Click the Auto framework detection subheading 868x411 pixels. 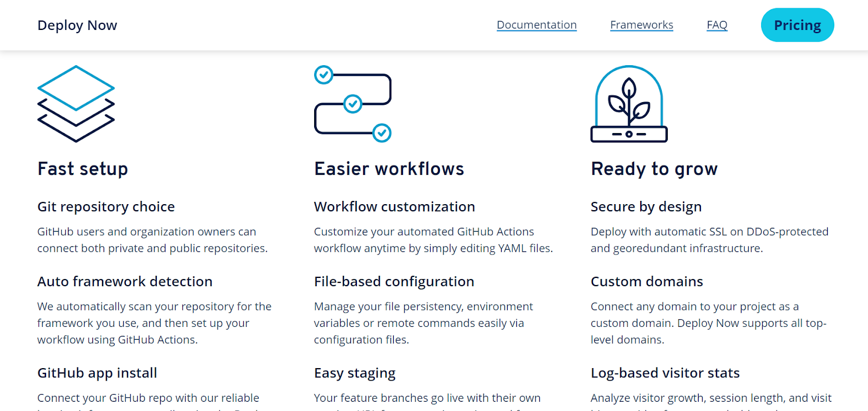pyautogui.click(x=125, y=282)
